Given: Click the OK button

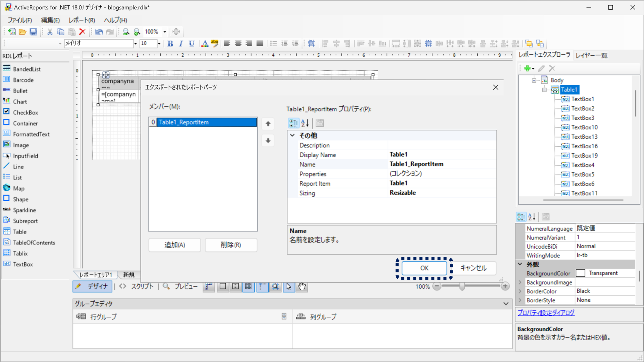Looking at the screenshot, I should tap(424, 268).
